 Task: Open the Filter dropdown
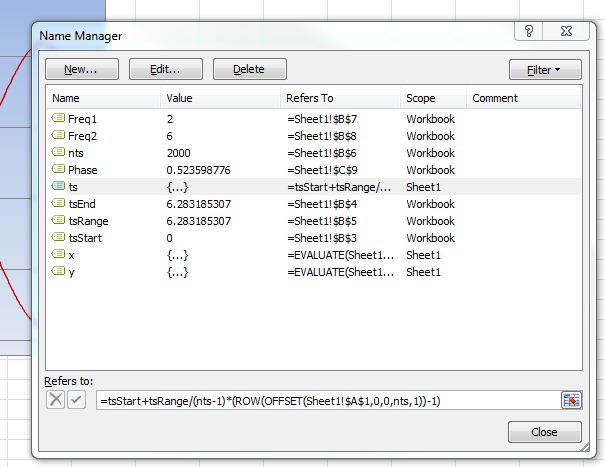[x=545, y=70]
